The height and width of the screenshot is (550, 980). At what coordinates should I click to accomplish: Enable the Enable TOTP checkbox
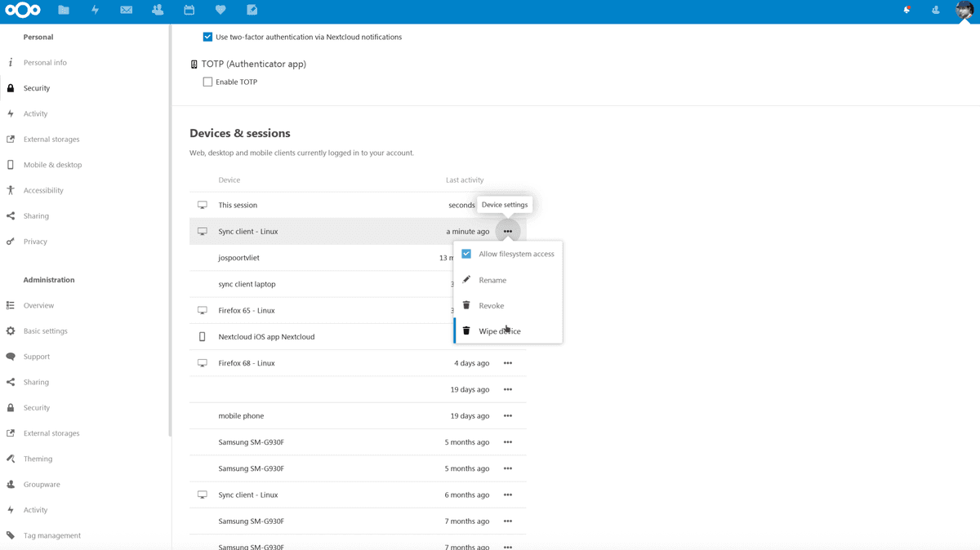(x=207, y=82)
